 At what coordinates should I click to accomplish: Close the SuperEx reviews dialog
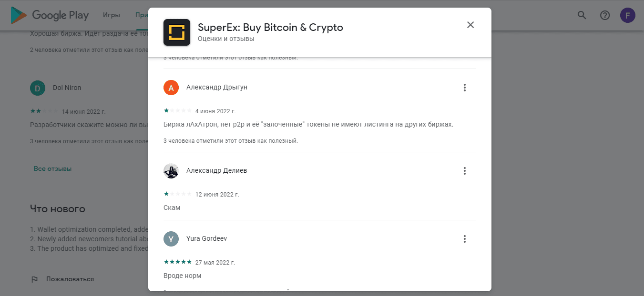[470, 25]
